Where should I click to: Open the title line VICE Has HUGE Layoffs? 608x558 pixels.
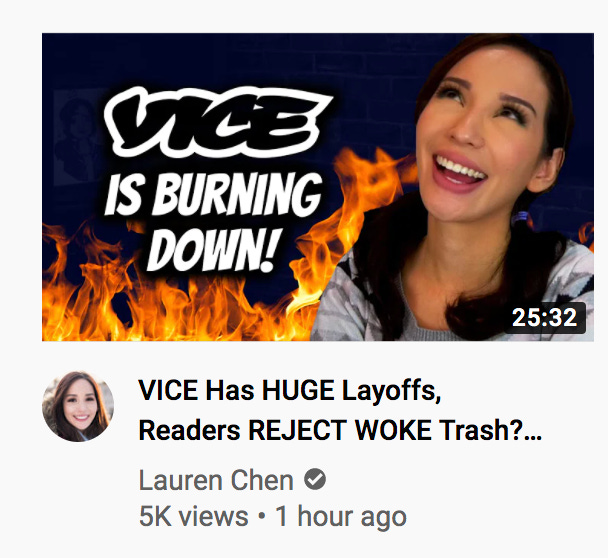(x=290, y=390)
